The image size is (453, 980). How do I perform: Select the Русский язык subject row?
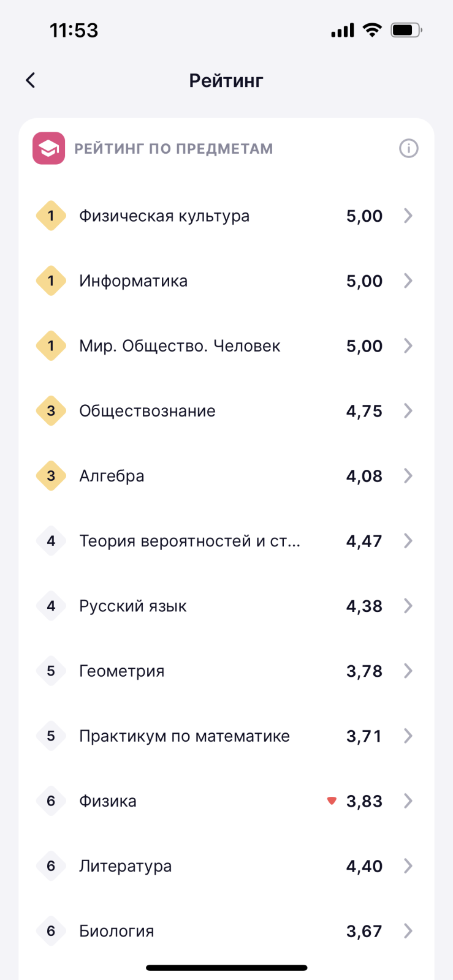point(226,606)
